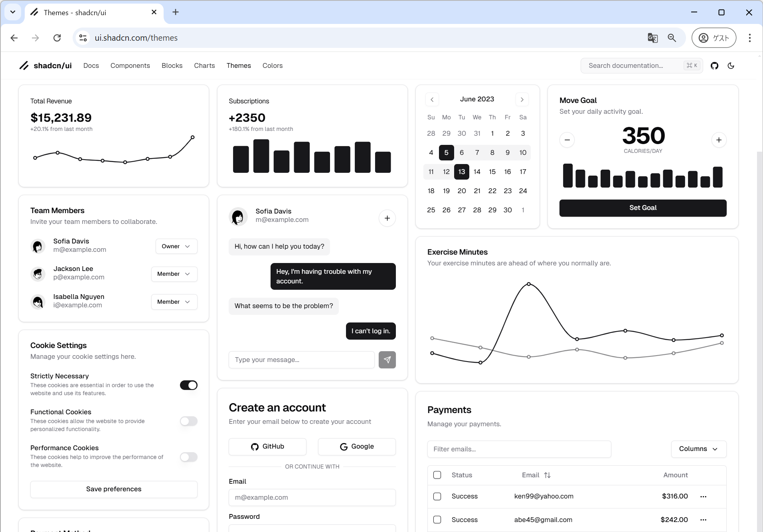Click plus icon next to Sofia Davis chat
The height and width of the screenshot is (532, 763).
387,218
